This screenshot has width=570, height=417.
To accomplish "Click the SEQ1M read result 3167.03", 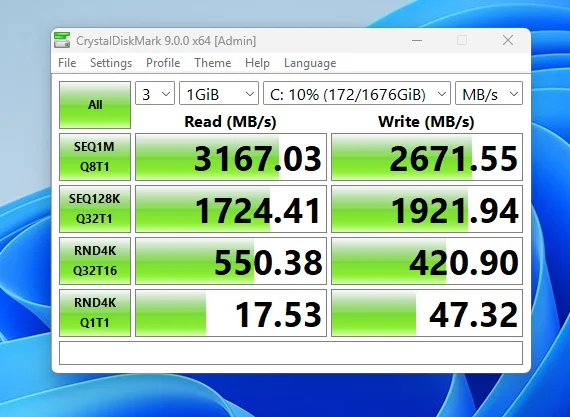I will pos(231,157).
